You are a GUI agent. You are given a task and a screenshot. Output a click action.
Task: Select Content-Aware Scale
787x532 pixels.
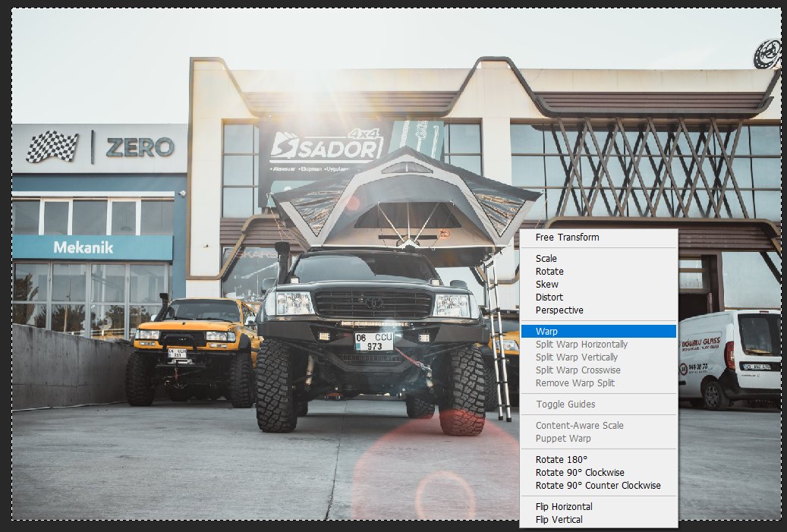599,426
